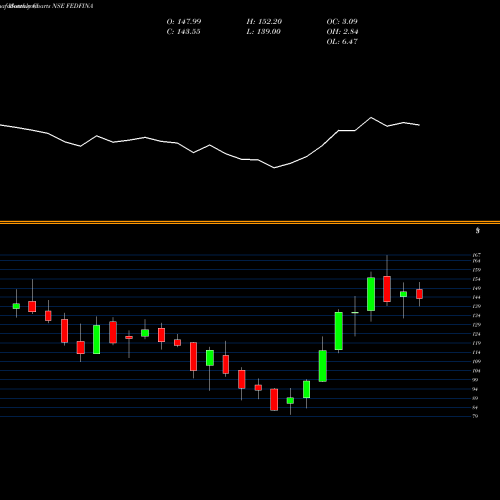The image size is (500, 500).
Task: Click the 154 price axis label
Action: click(x=477, y=279)
